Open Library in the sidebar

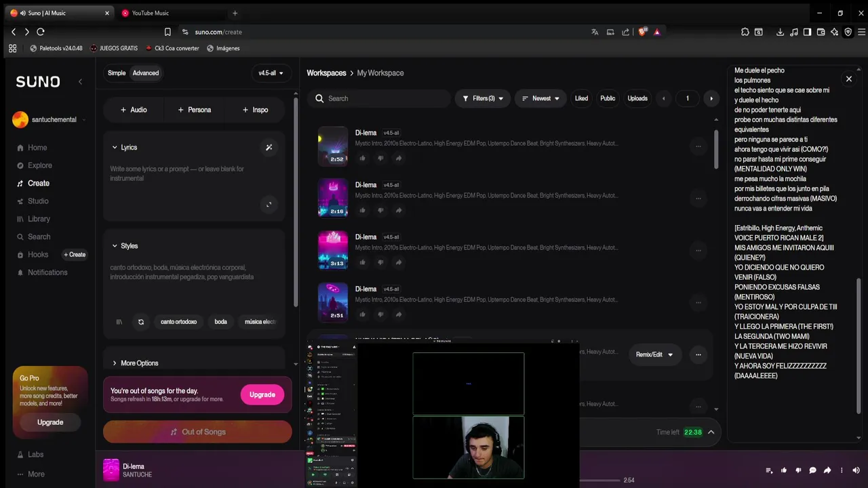pos(39,219)
